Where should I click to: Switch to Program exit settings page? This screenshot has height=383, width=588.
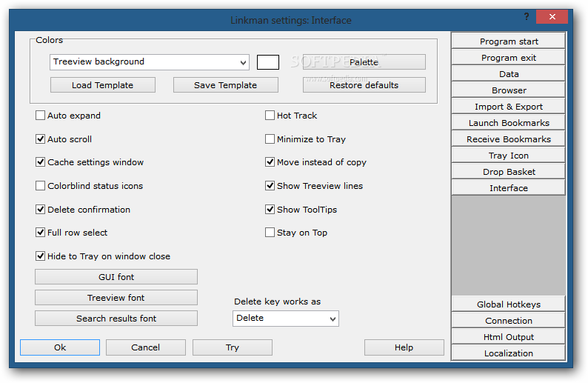pyautogui.click(x=508, y=57)
